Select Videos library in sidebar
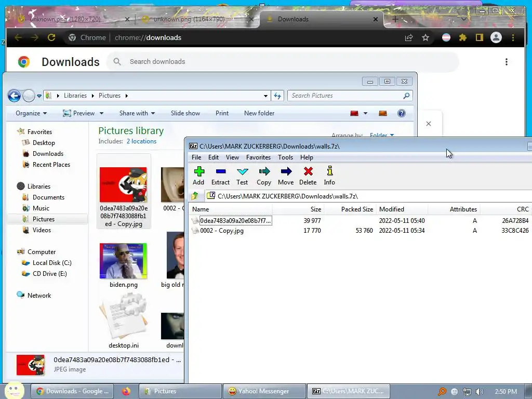This screenshot has width=532, height=399. [42, 230]
